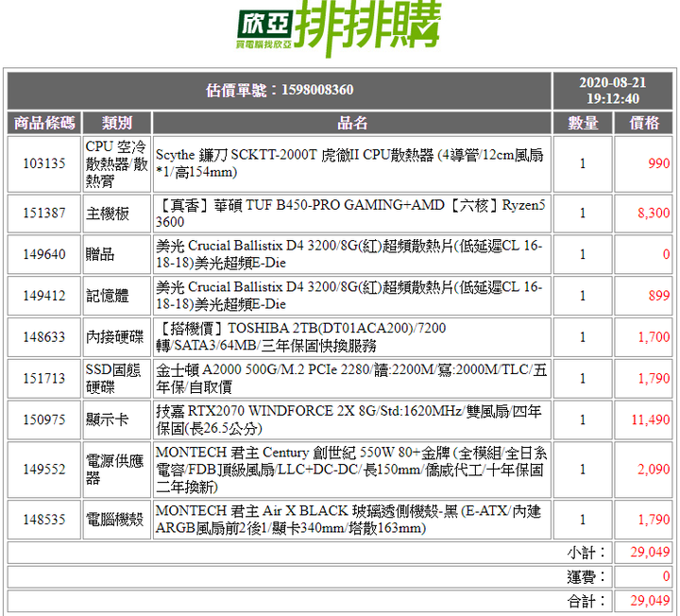The width and height of the screenshot is (680, 616).
Task: Click the 金士頓 A2000 500G product name
Action: coord(351,378)
